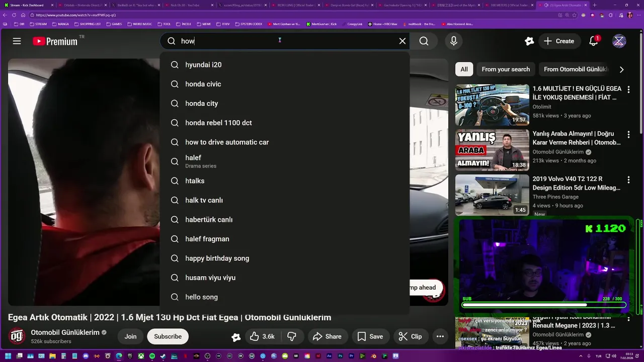The height and width of the screenshot is (362, 644).
Task: Pick the 'husam viyu viyu' suggestion
Action: click(284, 278)
